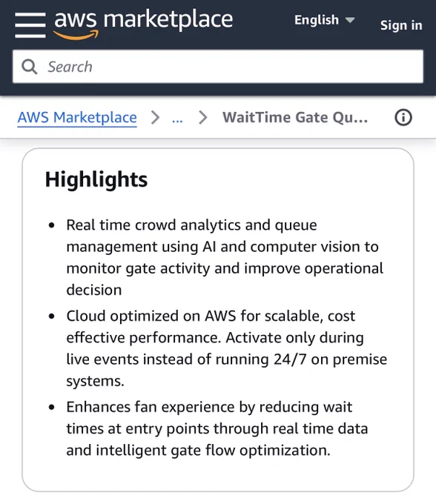This screenshot has width=436, height=504.
Task: Click the bullet dot before 'Cloud optimized'
Action: click(51, 316)
